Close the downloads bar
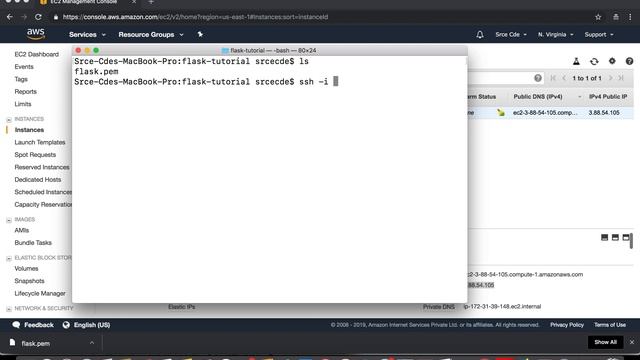This screenshot has height=360, width=640. [632, 342]
